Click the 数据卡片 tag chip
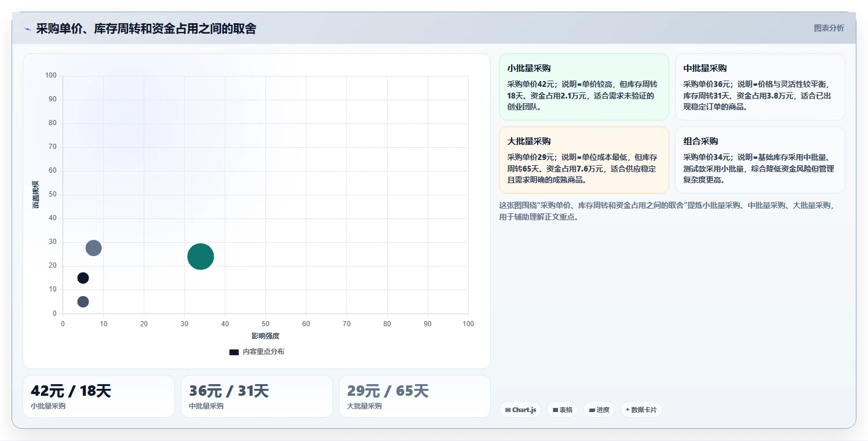 pyautogui.click(x=641, y=410)
